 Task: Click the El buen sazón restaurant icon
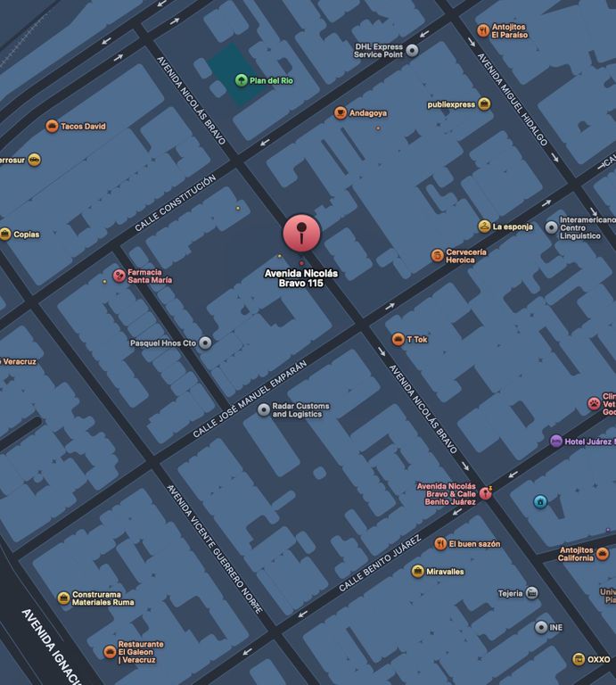(x=440, y=543)
